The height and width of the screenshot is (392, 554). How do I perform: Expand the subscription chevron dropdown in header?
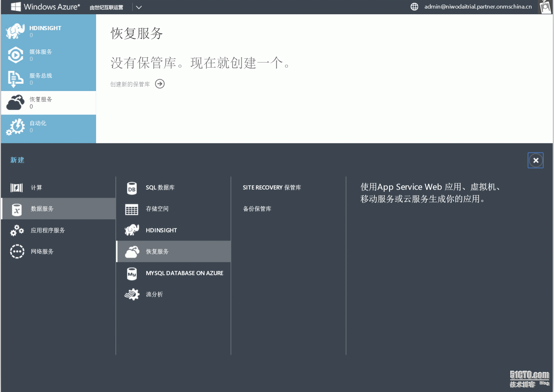(139, 7)
